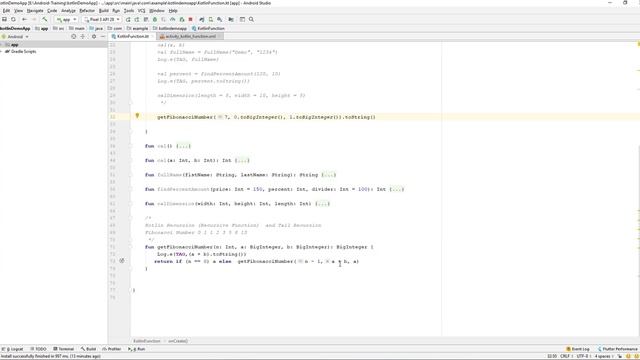Expand folded body of fullName function
Image resolution: width=640 pixels, height=360 pixels.
pyautogui.click(x=329, y=175)
